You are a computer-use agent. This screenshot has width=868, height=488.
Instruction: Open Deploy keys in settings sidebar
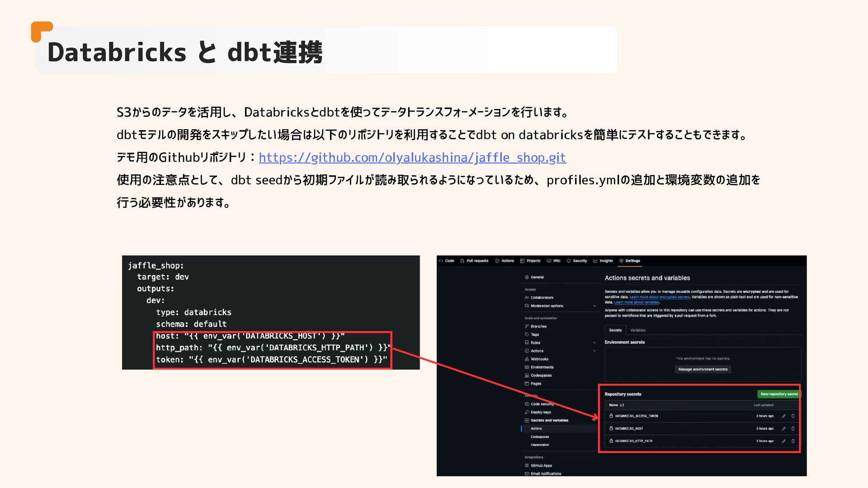[x=540, y=412]
